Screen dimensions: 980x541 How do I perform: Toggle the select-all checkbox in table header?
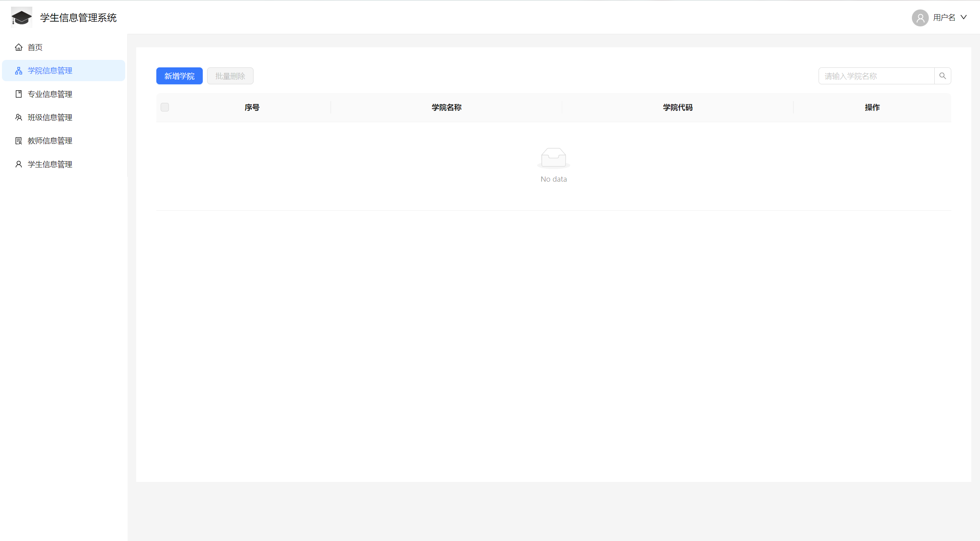pyautogui.click(x=165, y=107)
